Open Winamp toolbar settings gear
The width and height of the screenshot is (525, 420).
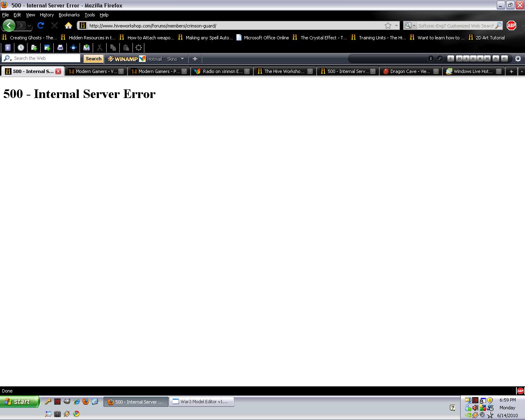click(518, 59)
